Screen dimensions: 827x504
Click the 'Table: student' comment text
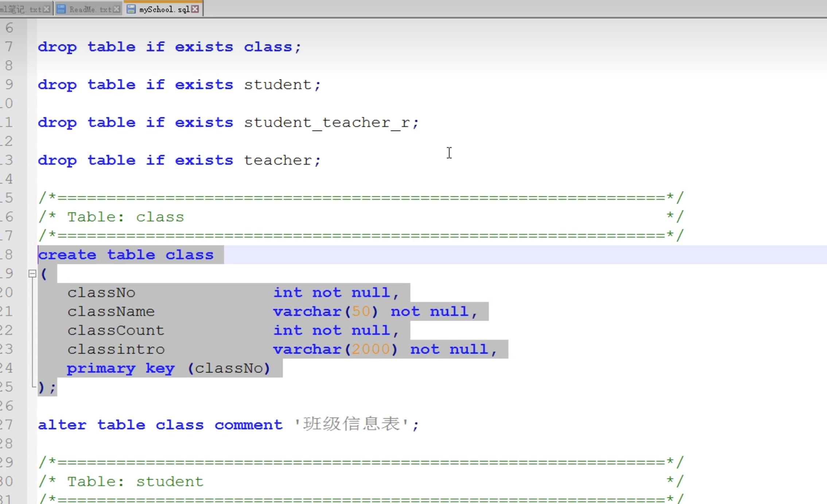(135, 481)
